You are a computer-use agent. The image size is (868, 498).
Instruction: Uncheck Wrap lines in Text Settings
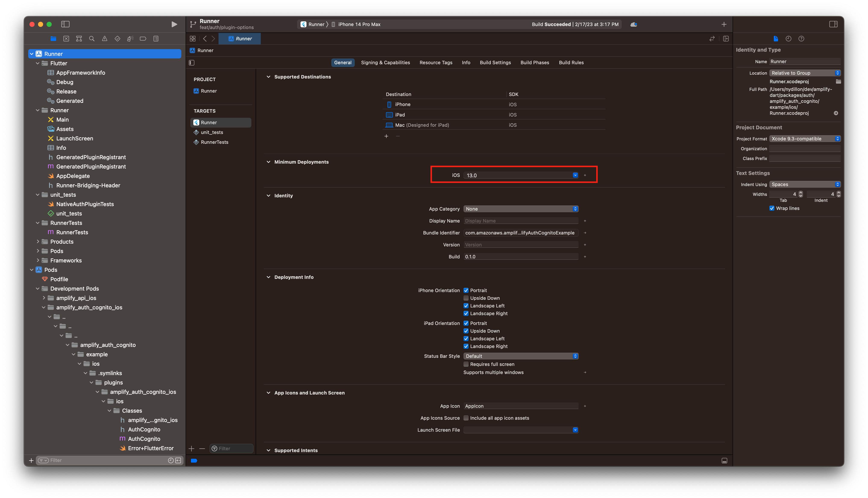772,208
